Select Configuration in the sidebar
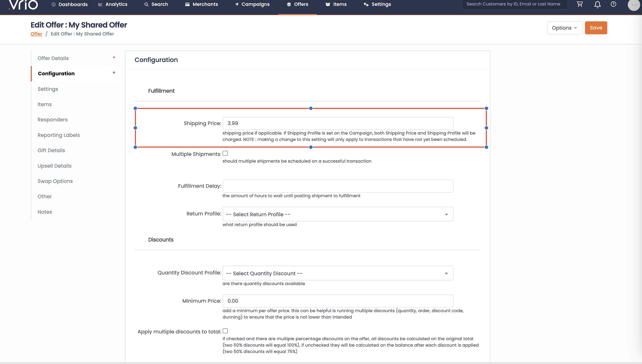The height and width of the screenshot is (364, 642). coord(76,73)
